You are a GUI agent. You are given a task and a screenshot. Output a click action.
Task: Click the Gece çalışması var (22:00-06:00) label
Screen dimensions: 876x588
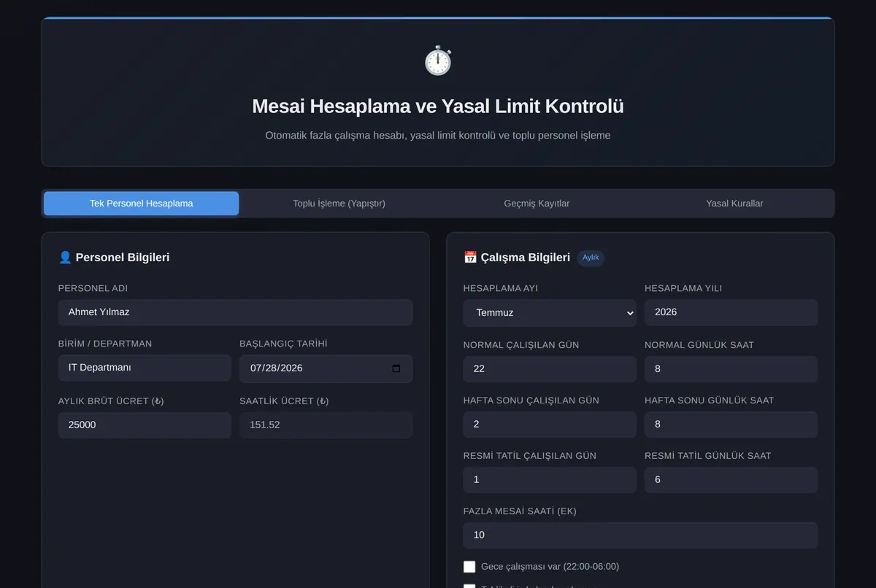(550, 567)
